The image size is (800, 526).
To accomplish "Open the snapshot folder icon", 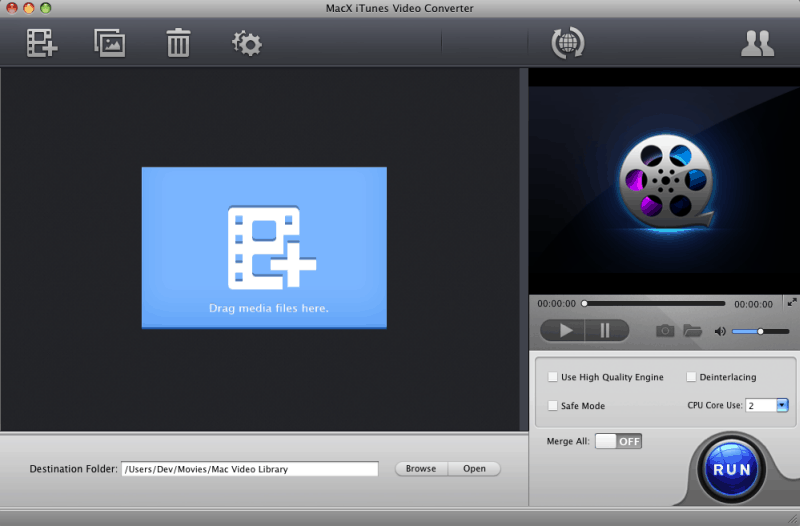I will coord(692,331).
